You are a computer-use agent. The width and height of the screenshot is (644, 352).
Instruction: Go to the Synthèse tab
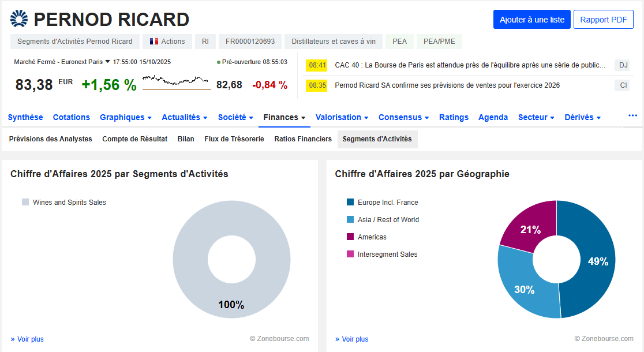click(x=25, y=118)
